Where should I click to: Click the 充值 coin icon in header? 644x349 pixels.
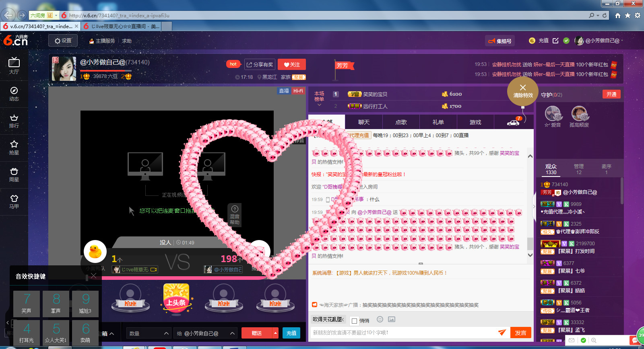(532, 41)
